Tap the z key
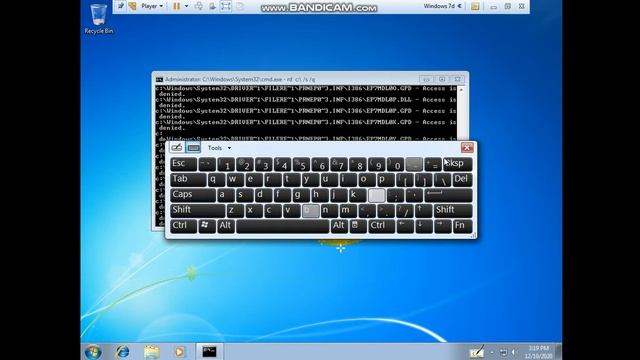The width and height of the screenshot is (640, 360). (235, 210)
